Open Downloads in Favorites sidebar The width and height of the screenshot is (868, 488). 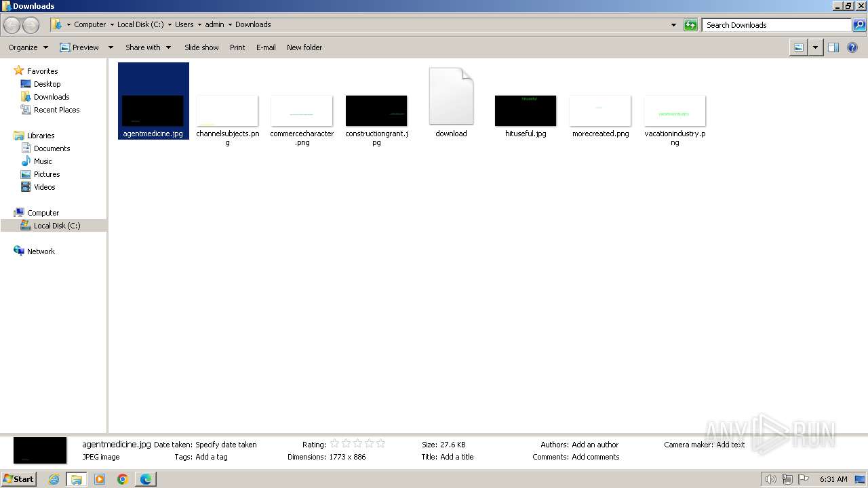click(52, 97)
